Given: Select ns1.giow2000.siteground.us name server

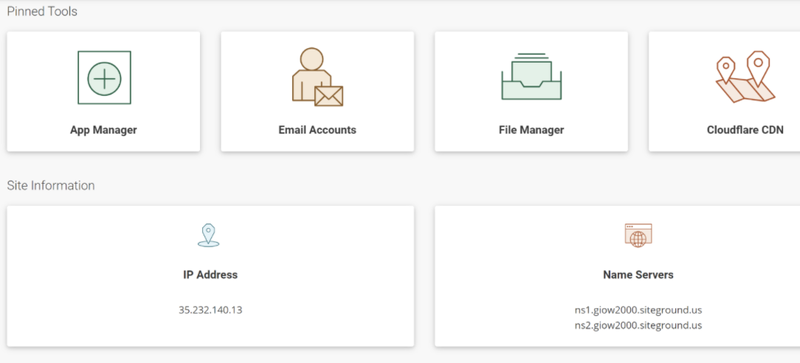Looking at the screenshot, I should (x=638, y=310).
